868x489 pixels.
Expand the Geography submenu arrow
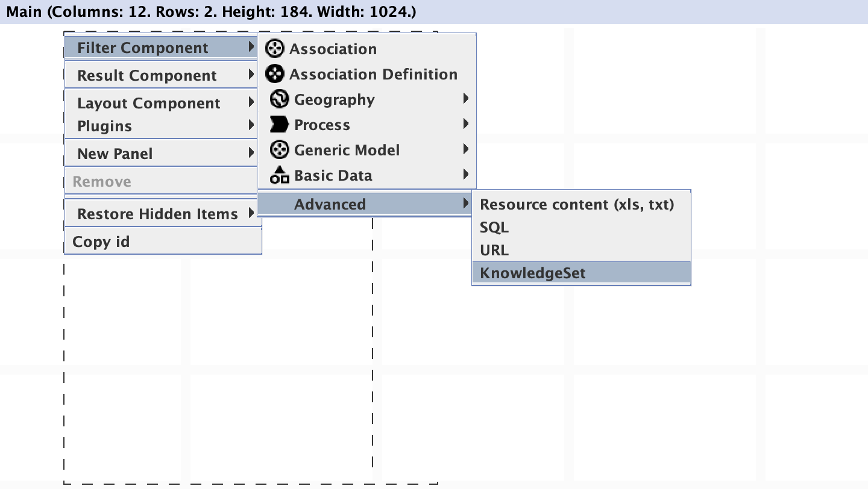coord(465,99)
